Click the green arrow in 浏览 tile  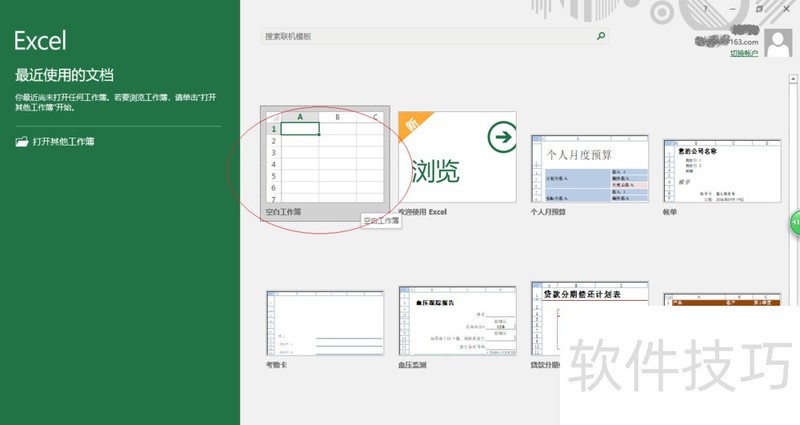coord(502,137)
